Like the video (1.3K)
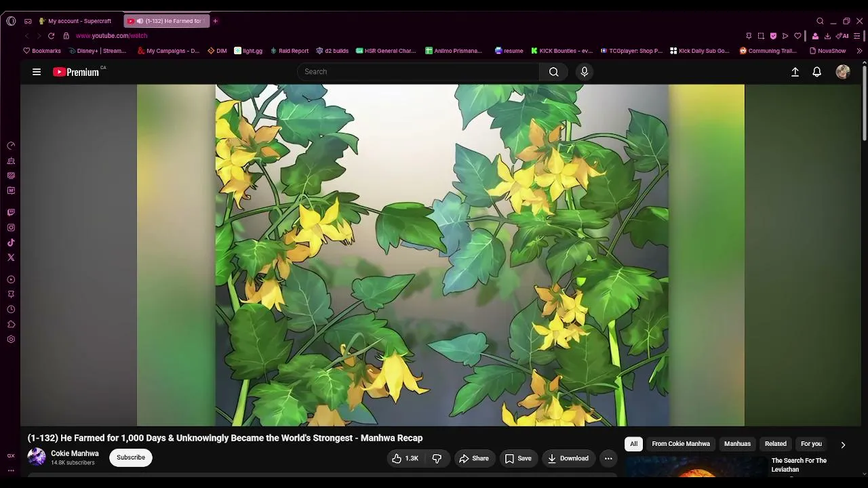 coord(405,459)
